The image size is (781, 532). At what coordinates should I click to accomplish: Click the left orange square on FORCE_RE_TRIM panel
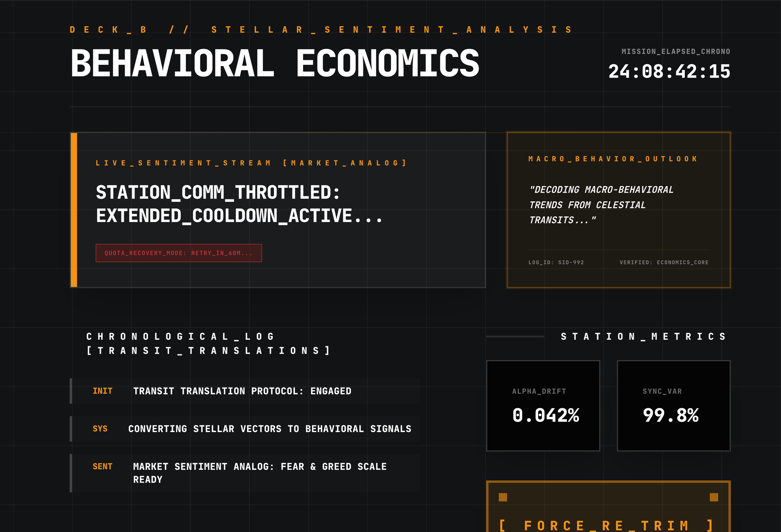click(503, 497)
